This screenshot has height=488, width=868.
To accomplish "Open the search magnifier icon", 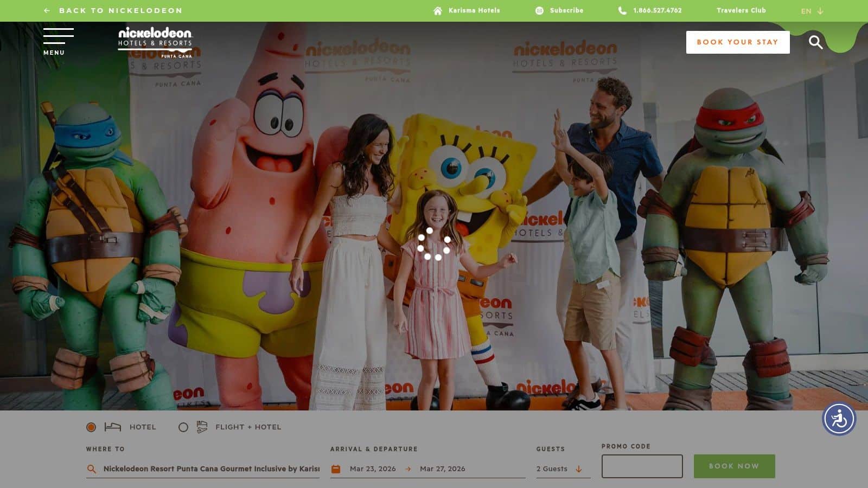I will [x=815, y=42].
